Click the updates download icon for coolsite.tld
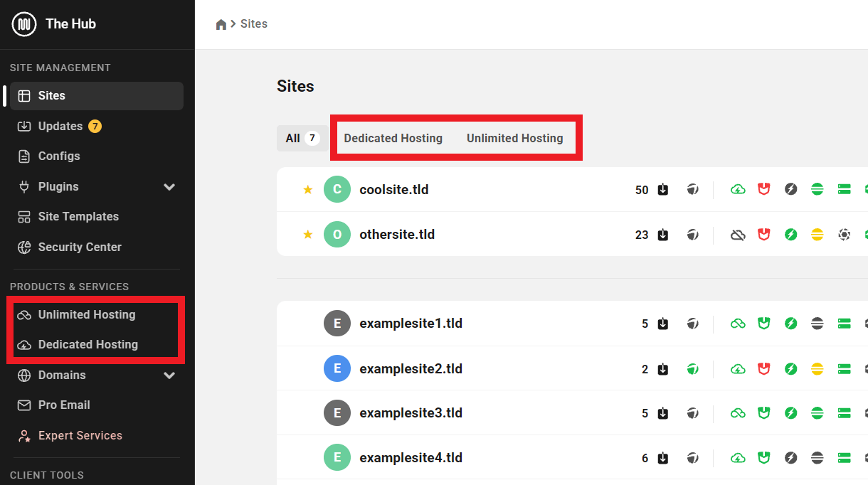Viewport: 868px width, 485px height. pos(663,190)
